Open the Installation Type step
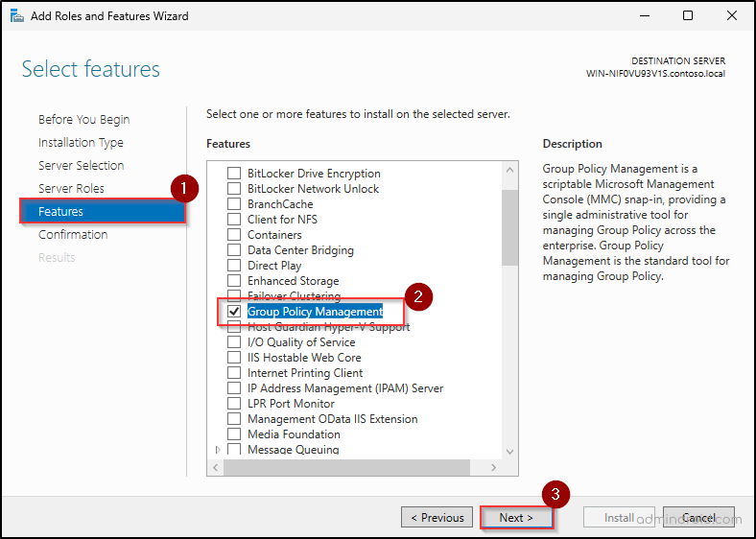The width and height of the screenshot is (756, 539). [81, 142]
